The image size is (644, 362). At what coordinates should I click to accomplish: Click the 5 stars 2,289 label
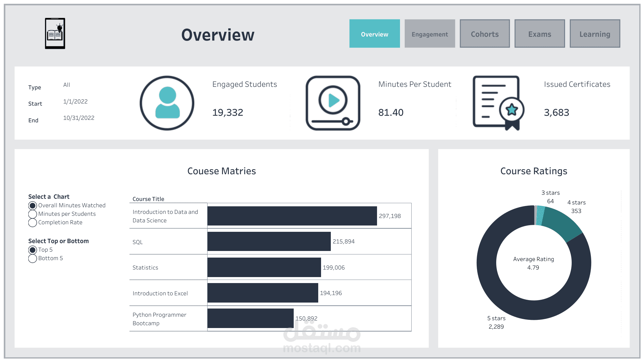(x=497, y=322)
